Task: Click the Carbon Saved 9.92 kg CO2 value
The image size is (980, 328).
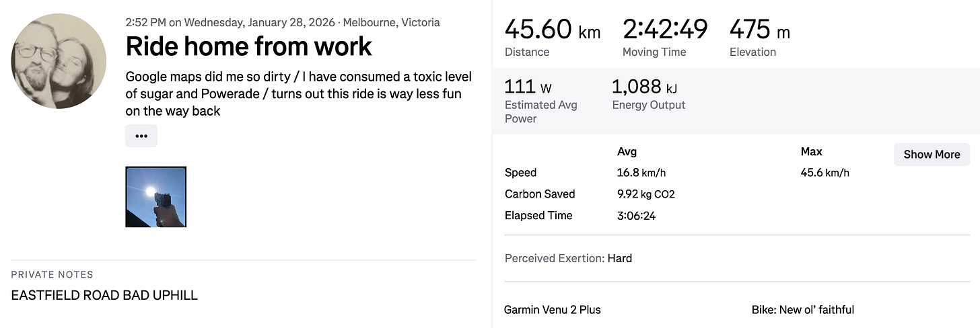Action: [645, 194]
